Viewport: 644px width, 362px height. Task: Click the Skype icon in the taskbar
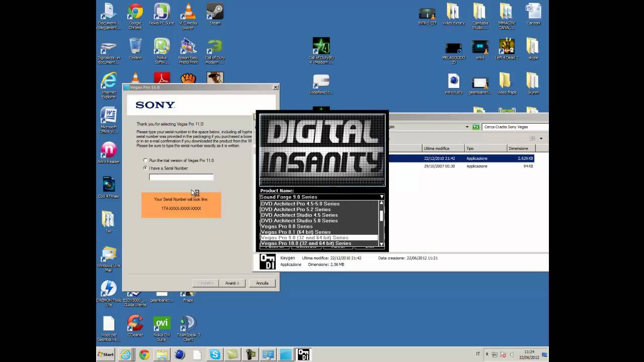pos(215,354)
